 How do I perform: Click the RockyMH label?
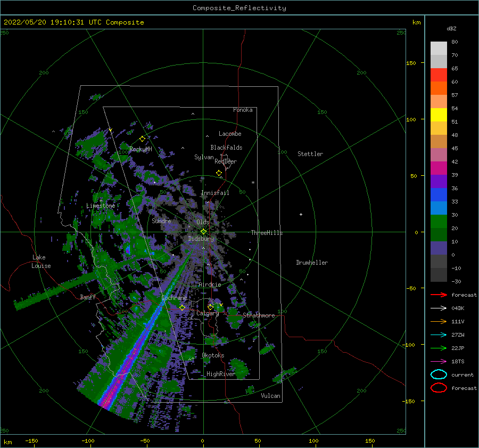pos(141,149)
